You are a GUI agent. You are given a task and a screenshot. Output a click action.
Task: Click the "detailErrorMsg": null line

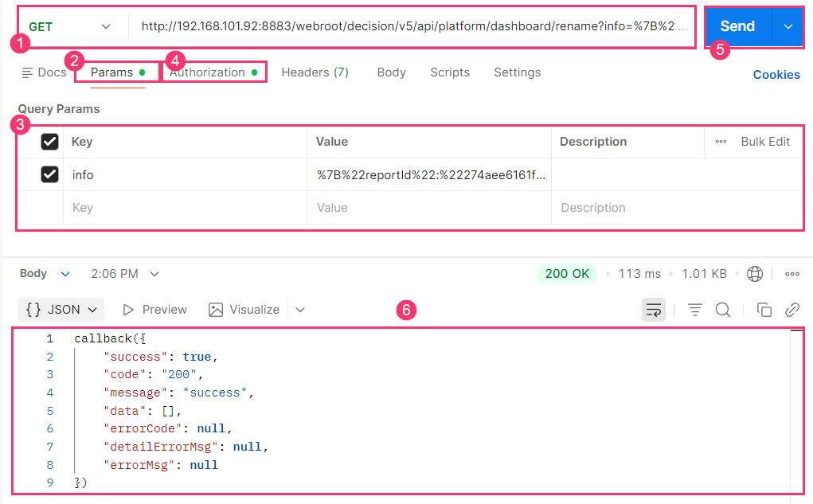186,447
